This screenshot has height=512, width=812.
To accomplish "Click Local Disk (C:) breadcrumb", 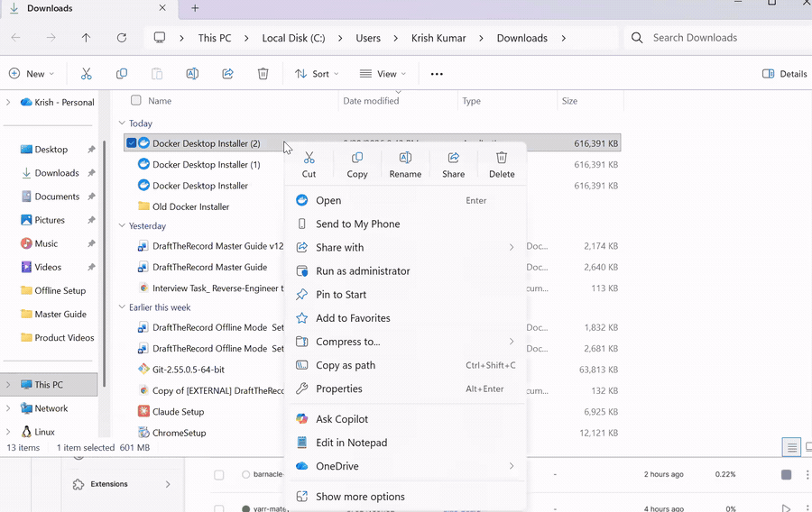I will pos(293,38).
